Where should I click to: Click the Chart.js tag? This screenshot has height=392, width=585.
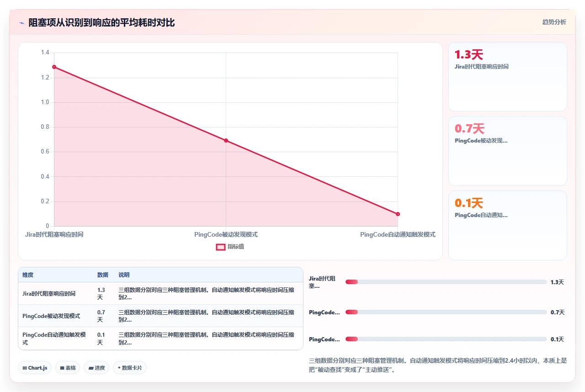[35, 368]
